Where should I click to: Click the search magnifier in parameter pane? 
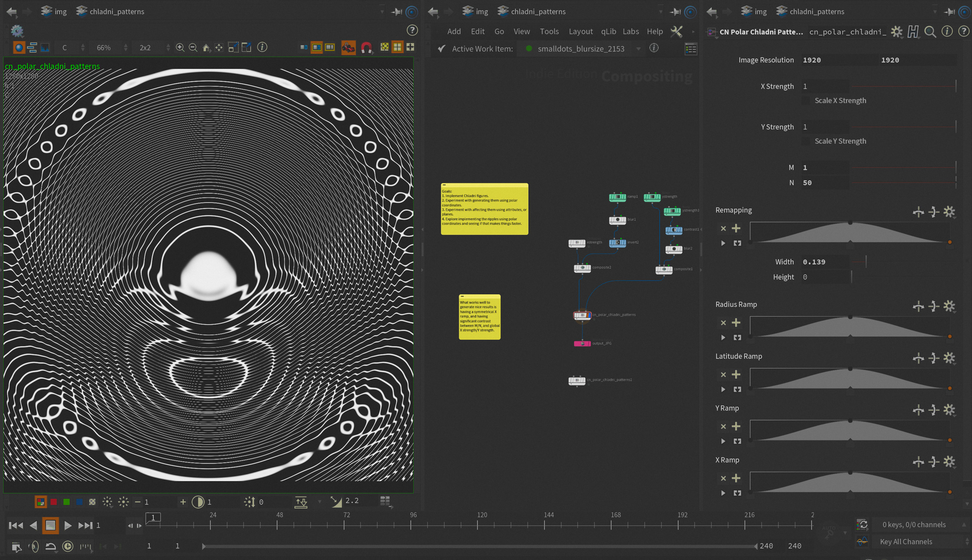(930, 31)
